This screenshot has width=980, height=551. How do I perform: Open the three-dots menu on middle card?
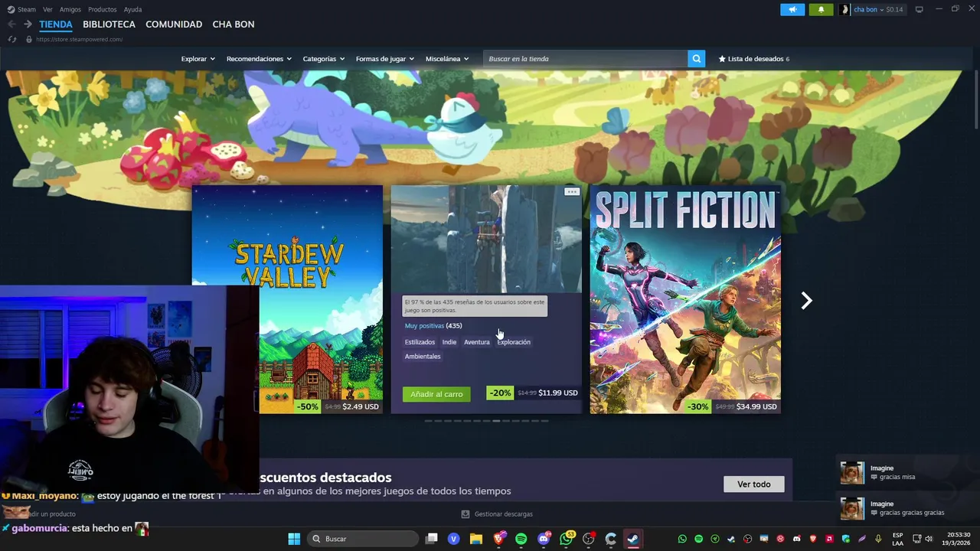point(572,191)
